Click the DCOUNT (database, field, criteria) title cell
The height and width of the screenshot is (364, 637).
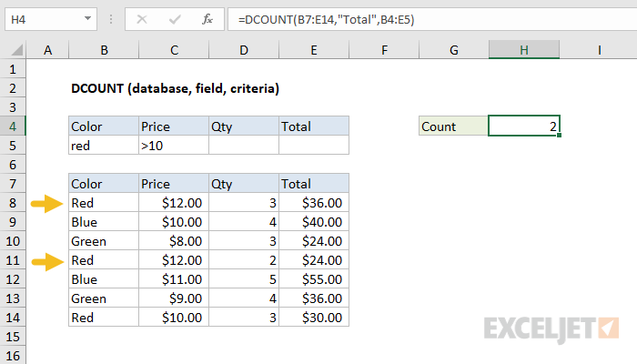coord(175,88)
